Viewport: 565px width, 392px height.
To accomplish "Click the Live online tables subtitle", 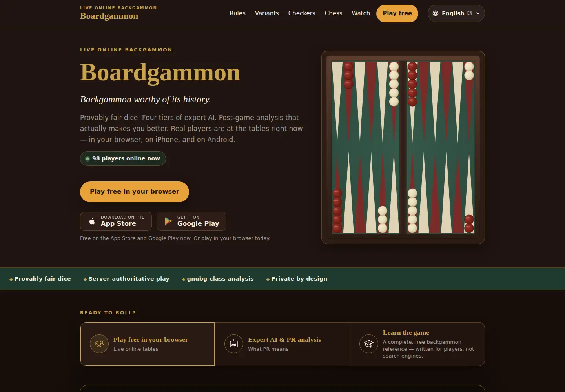I will [136, 349].
